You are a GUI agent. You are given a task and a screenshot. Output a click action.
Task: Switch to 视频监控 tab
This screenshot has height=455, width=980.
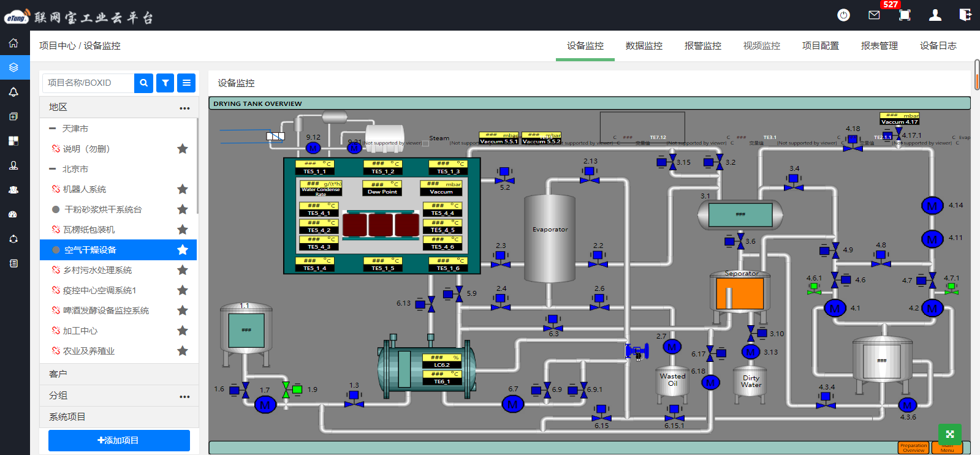pyautogui.click(x=762, y=46)
